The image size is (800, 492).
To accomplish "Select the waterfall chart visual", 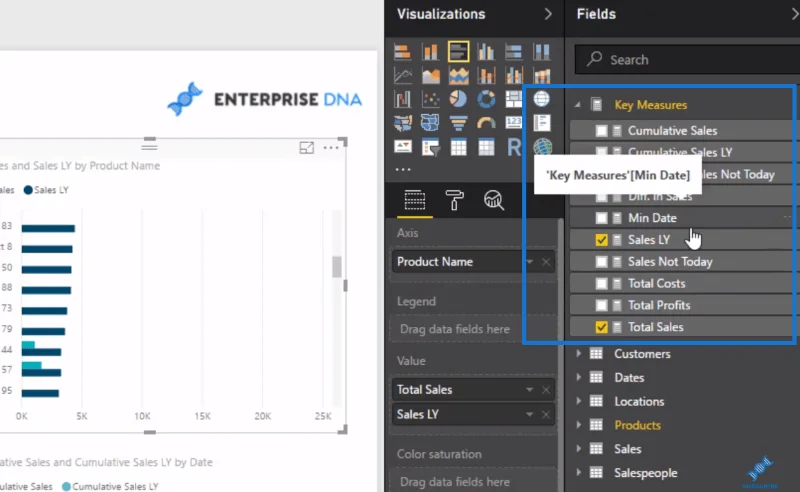I will coord(403,99).
